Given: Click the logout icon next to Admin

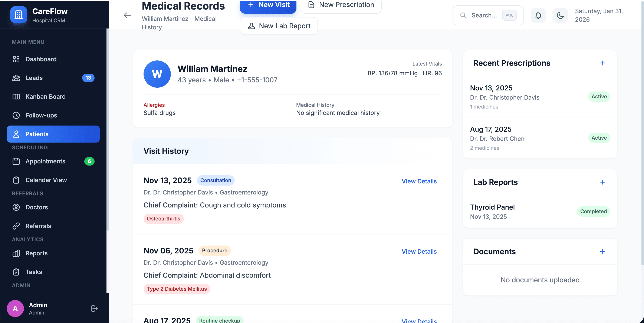Looking at the screenshot, I should [94, 309].
